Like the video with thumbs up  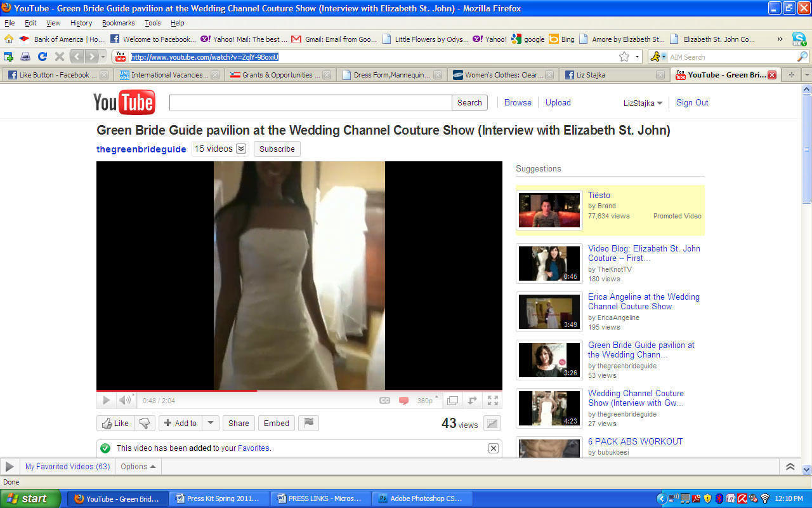tap(115, 424)
